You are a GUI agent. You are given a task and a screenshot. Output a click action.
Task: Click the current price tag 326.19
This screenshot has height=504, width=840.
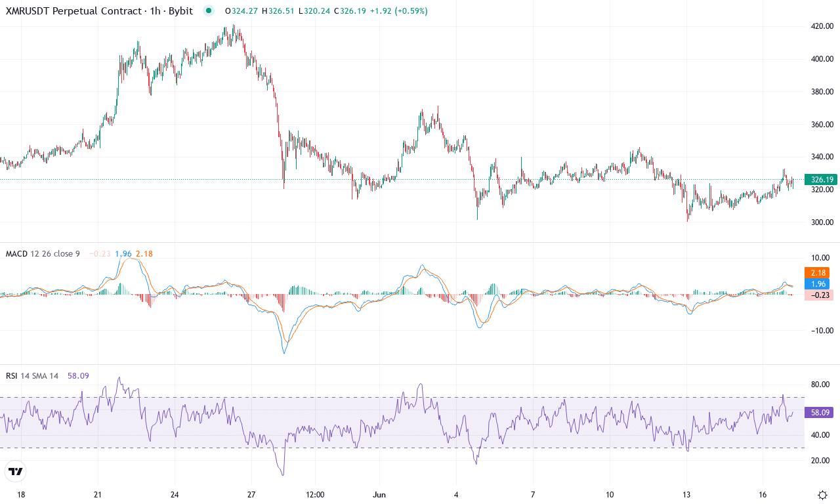coord(822,179)
